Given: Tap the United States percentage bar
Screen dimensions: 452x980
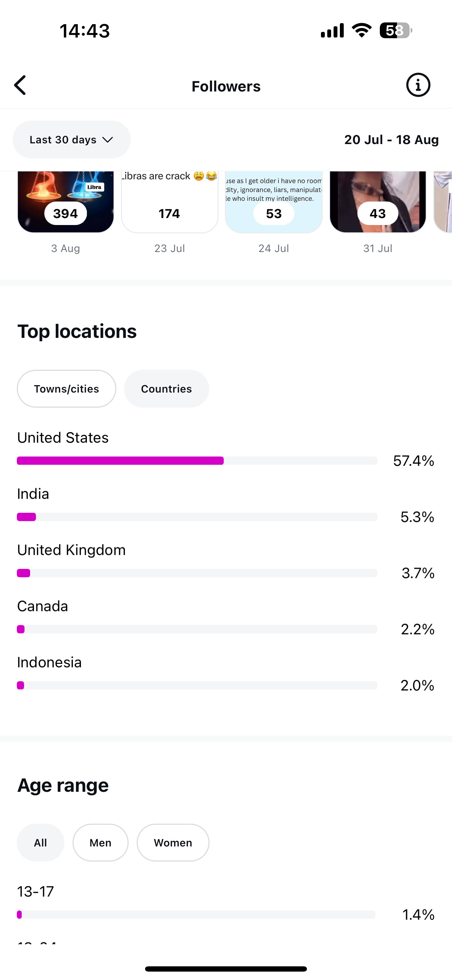Looking at the screenshot, I should click(197, 461).
